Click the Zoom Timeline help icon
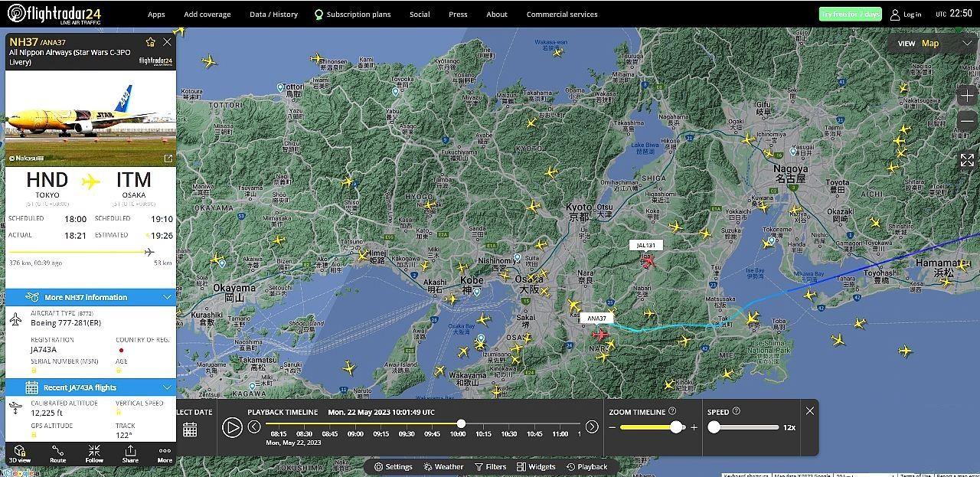The width and height of the screenshot is (980, 477). point(672,411)
